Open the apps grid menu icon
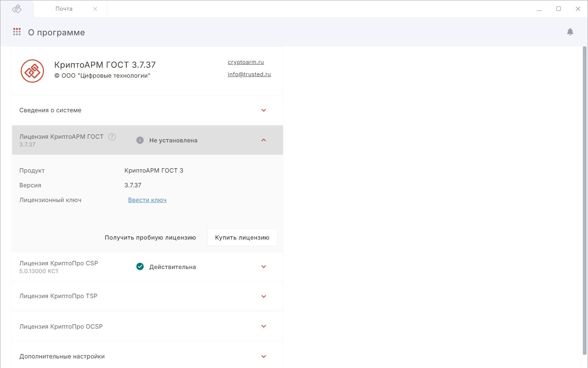This screenshot has width=588, height=368. pyautogui.click(x=17, y=32)
